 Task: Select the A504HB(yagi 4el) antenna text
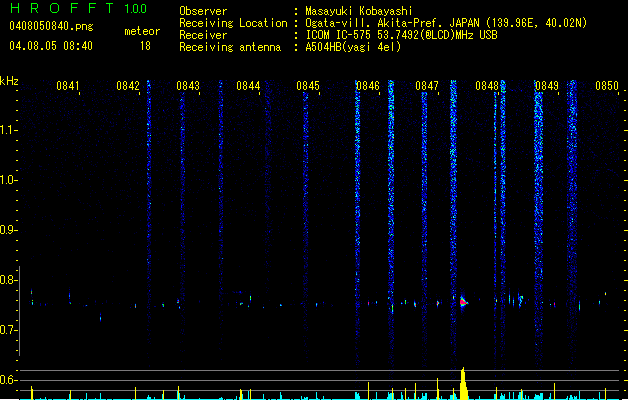353,47
